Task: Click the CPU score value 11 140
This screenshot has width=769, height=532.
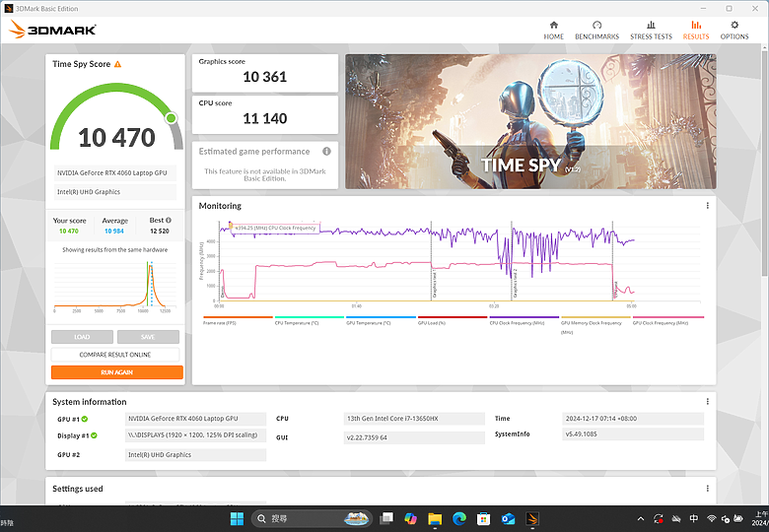Action: [265, 118]
